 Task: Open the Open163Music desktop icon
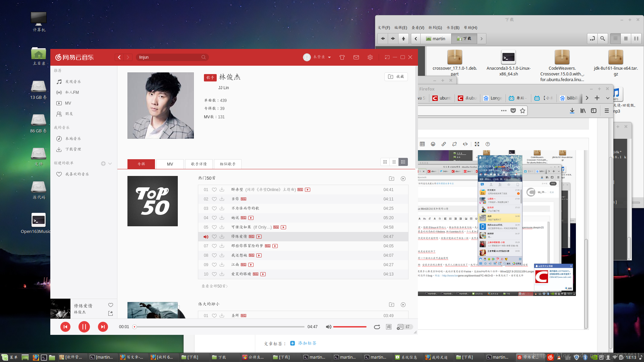coord(36,223)
